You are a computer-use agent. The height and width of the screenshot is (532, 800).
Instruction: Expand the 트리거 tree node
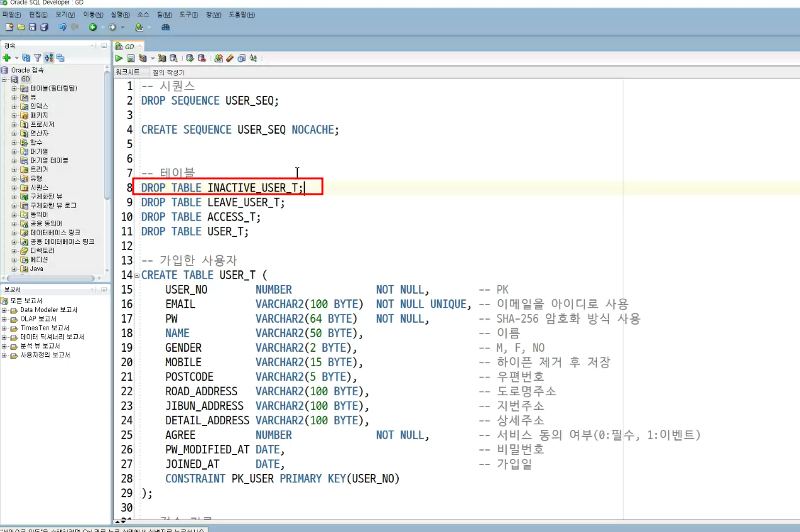14,170
